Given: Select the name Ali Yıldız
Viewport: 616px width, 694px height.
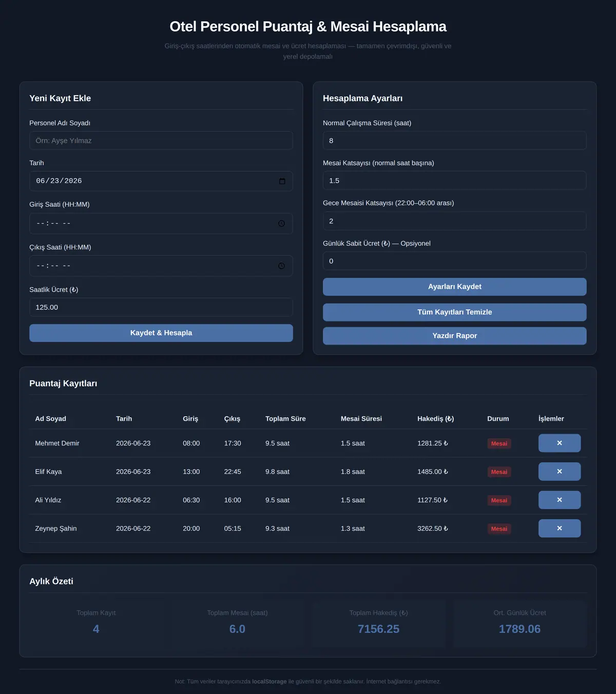Looking at the screenshot, I should coord(48,500).
